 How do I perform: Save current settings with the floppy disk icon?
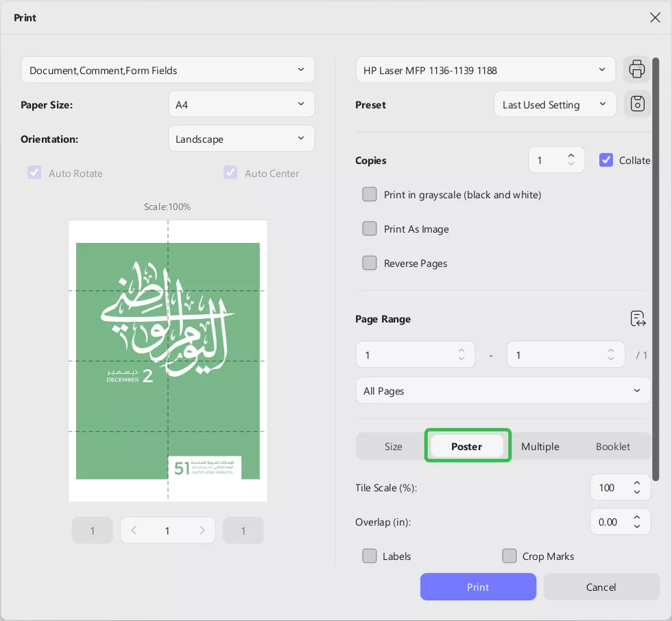637,103
